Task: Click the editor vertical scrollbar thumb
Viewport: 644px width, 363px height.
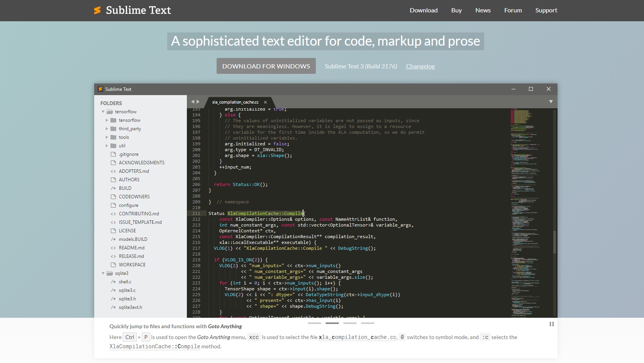Action: tap(554, 242)
